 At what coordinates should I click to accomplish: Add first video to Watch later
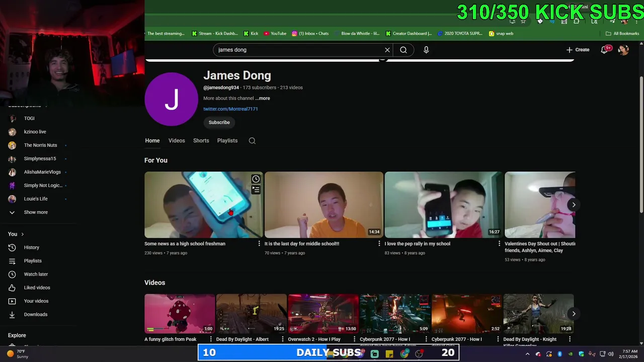pyautogui.click(x=256, y=179)
